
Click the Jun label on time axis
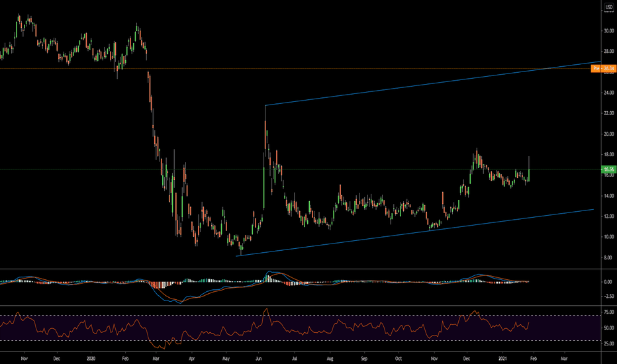[259, 359]
